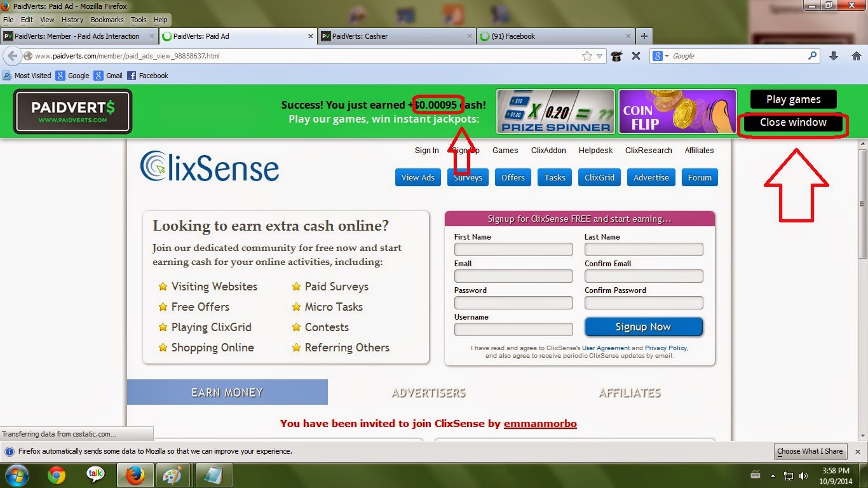Viewport: 868px width, 488px height.
Task: Open the Privacy Policy link
Action: click(x=665, y=348)
